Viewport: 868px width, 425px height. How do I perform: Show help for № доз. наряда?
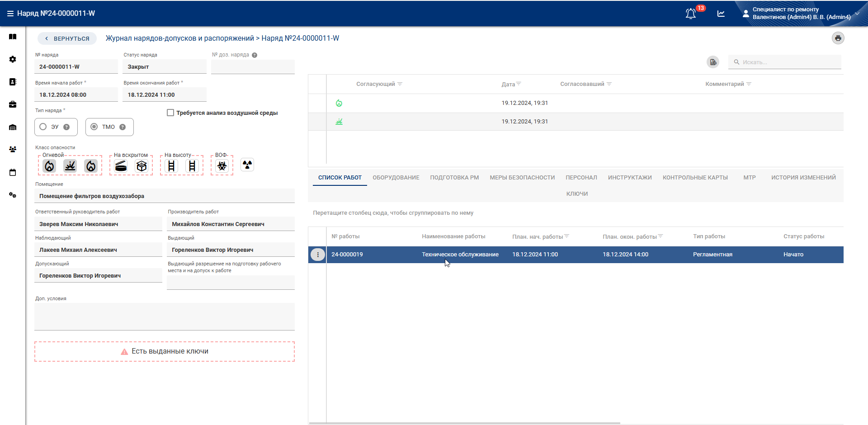point(255,55)
